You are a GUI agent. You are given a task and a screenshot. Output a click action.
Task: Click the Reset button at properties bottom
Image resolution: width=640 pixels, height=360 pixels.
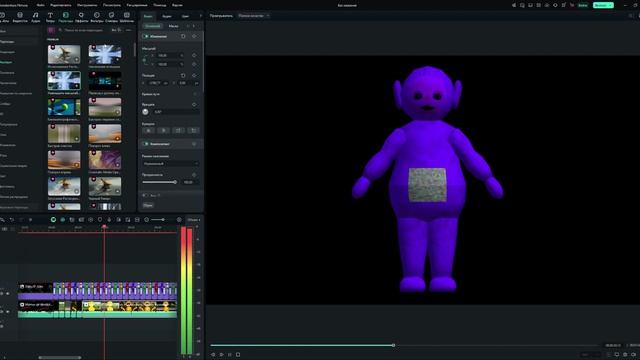point(148,206)
